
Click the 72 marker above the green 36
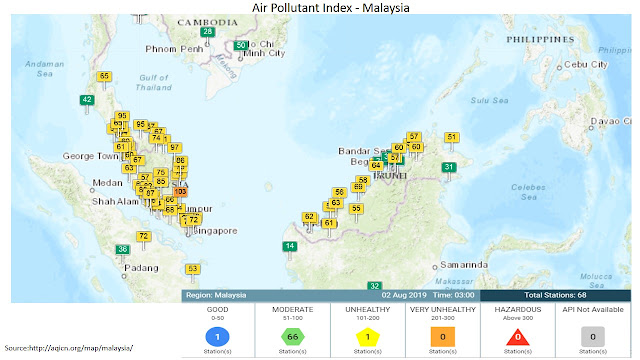(x=144, y=236)
